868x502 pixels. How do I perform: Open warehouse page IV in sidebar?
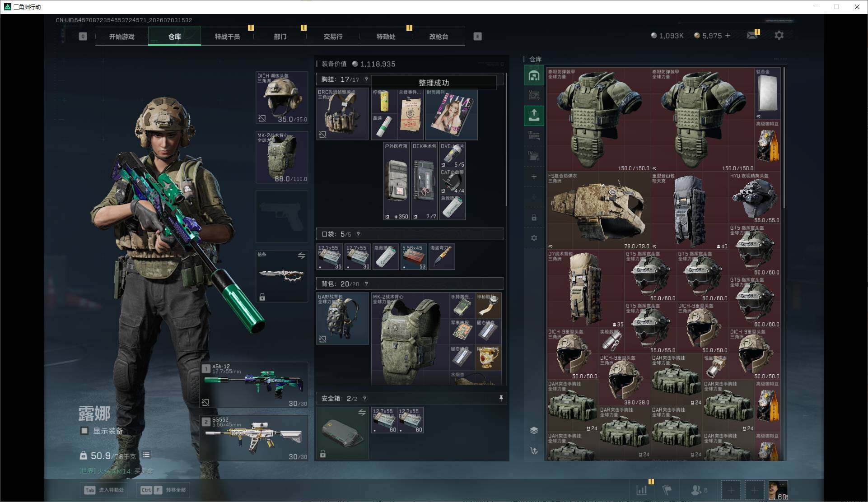tap(534, 156)
